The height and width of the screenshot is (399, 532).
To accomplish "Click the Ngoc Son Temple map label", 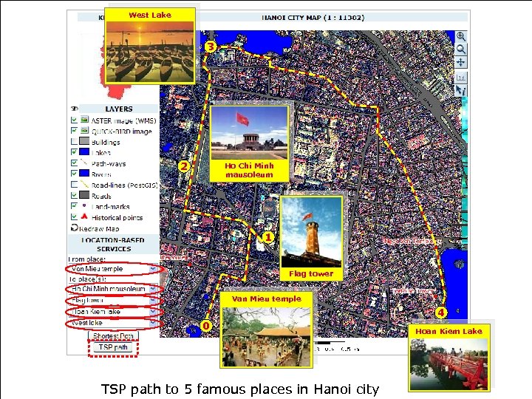I will point(409,241).
